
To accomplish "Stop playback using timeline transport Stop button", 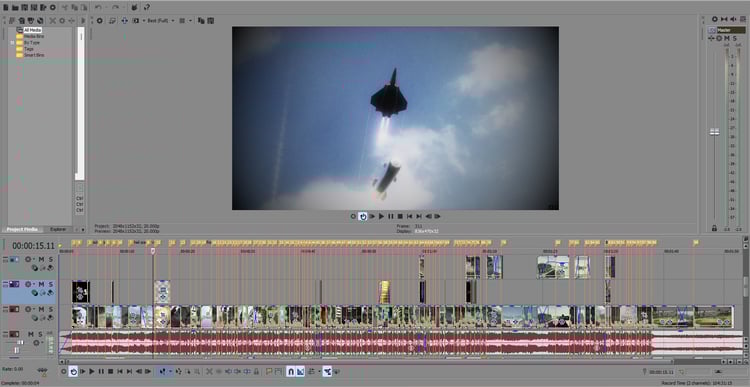I will coord(110,371).
